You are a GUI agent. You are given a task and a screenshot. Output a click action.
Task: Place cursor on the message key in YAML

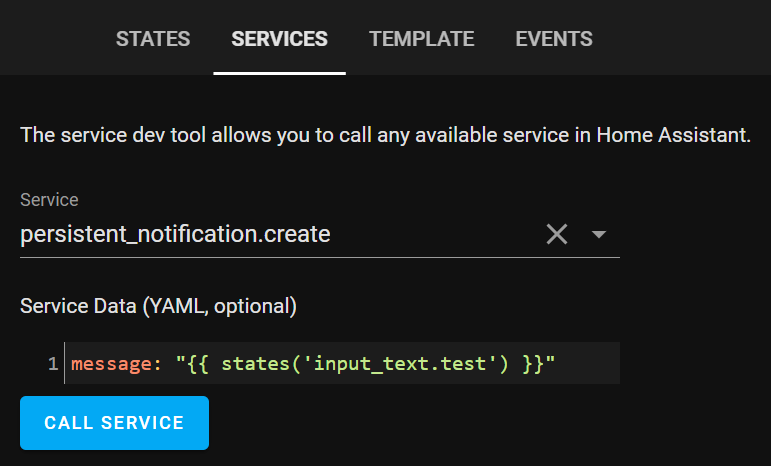pyautogui.click(x=112, y=364)
